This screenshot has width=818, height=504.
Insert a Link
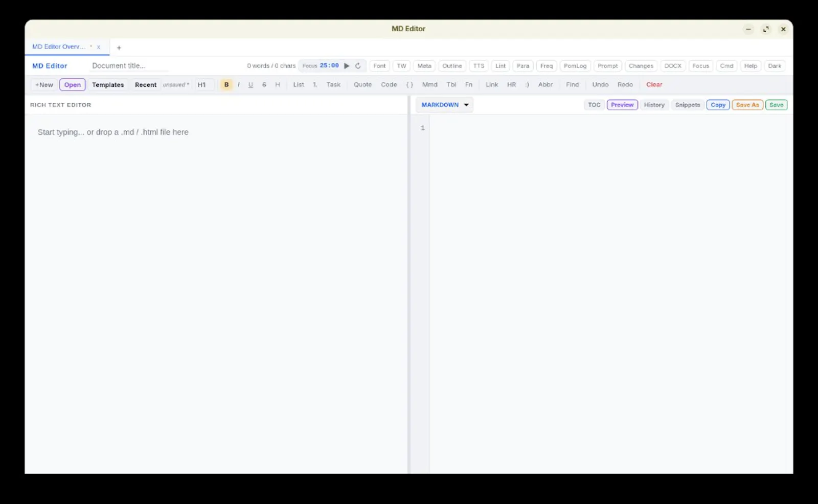[x=492, y=85]
